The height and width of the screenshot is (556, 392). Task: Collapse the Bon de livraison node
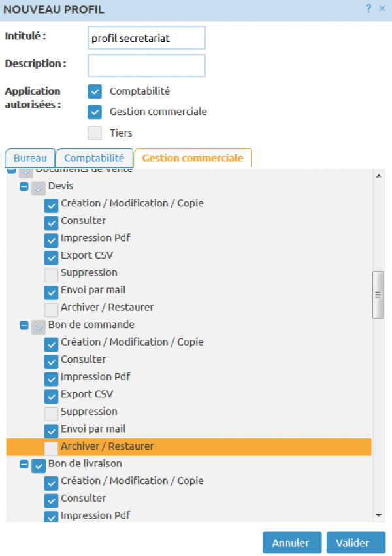24,465
